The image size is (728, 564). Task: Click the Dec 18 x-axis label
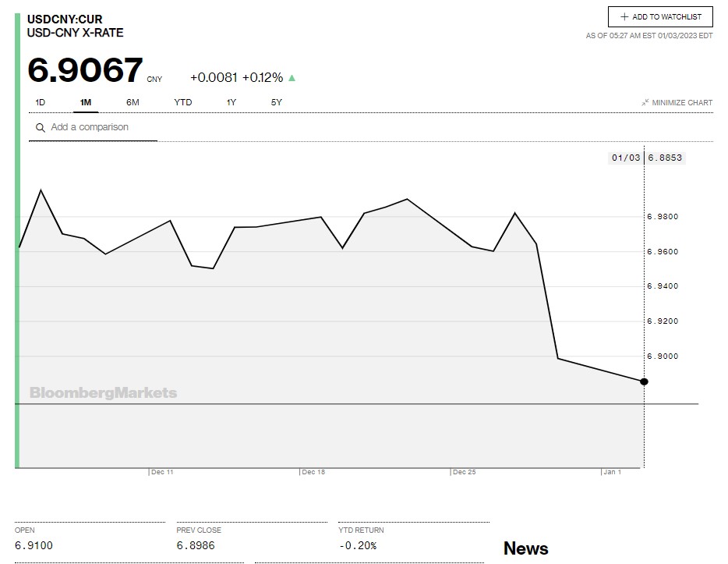point(313,472)
